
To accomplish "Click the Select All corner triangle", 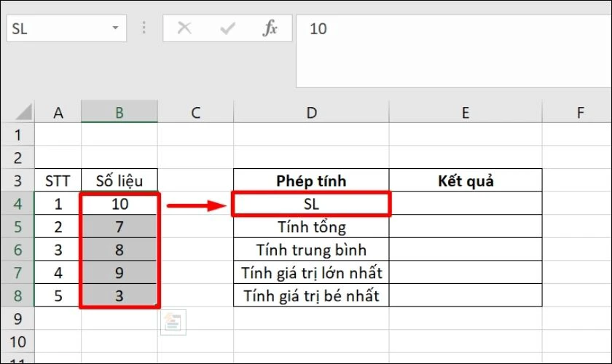I will click(x=24, y=112).
